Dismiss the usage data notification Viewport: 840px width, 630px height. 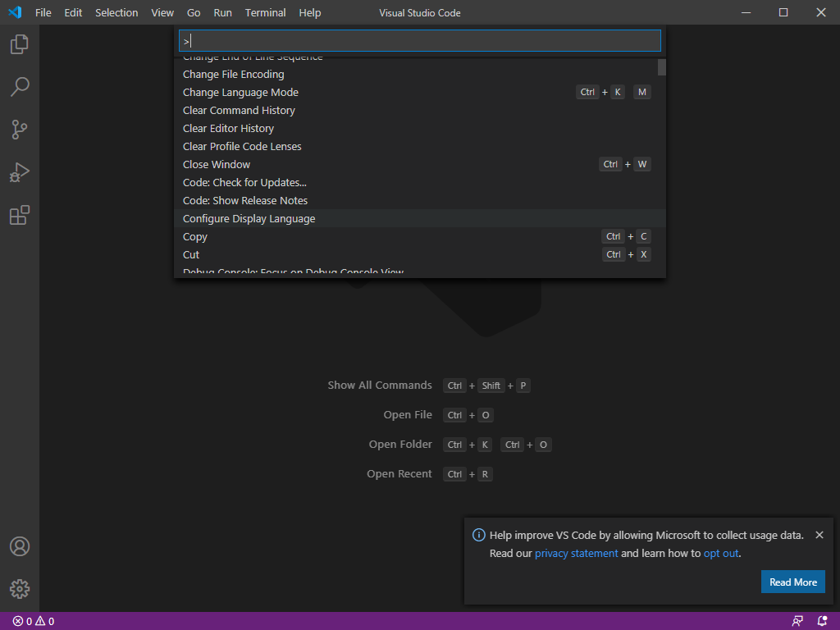tap(819, 535)
